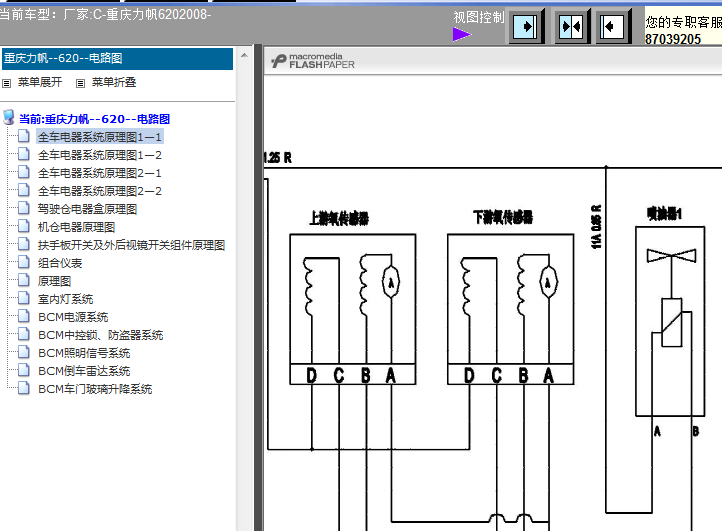Click page icon beside 组合仪表
722x531 pixels.
click(24, 262)
